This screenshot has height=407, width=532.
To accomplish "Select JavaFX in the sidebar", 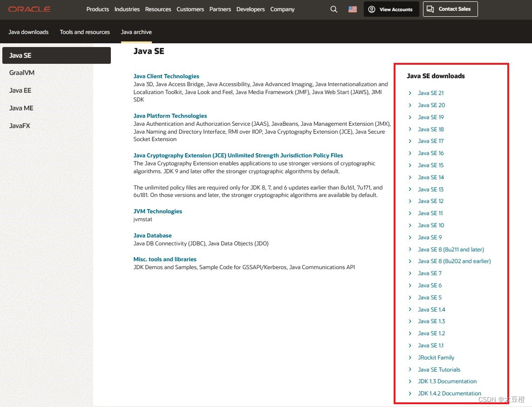I will tap(20, 125).
